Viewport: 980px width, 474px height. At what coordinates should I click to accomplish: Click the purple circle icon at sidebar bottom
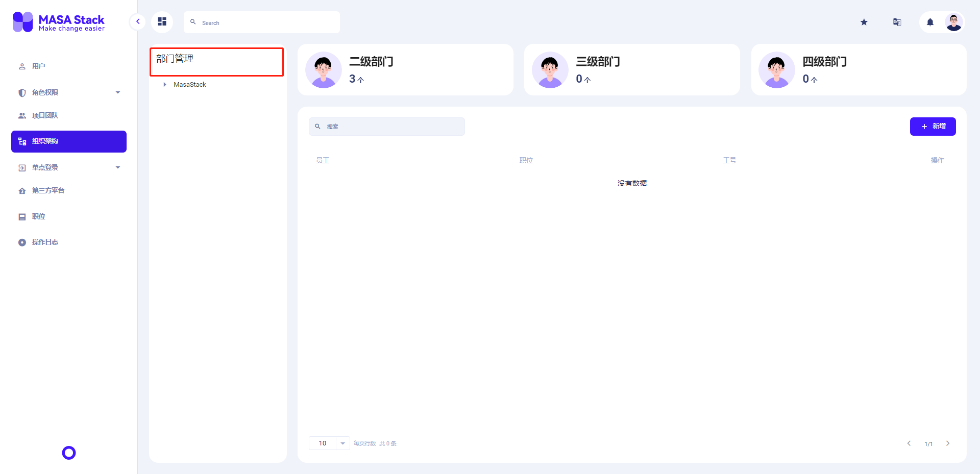pyautogui.click(x=69, y=453)
